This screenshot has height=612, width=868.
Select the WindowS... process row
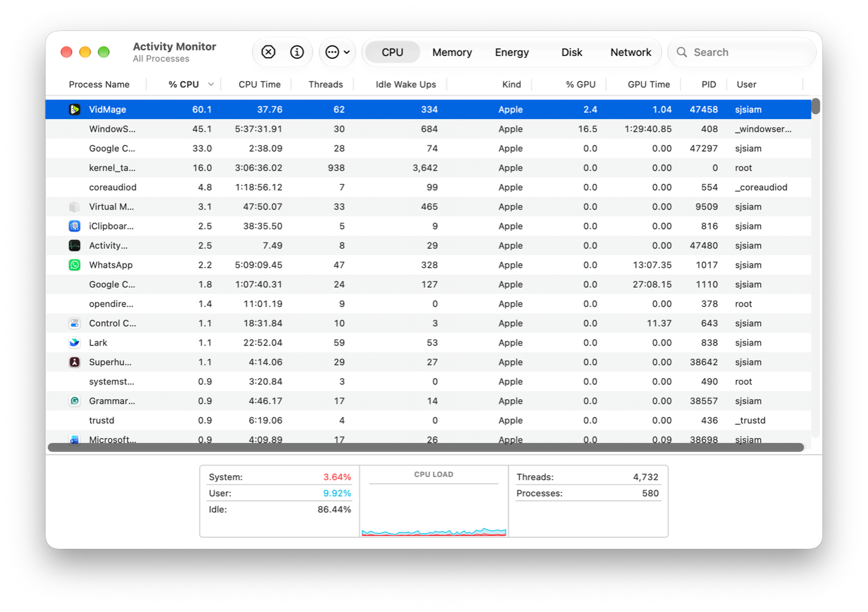tap(429, 129)
